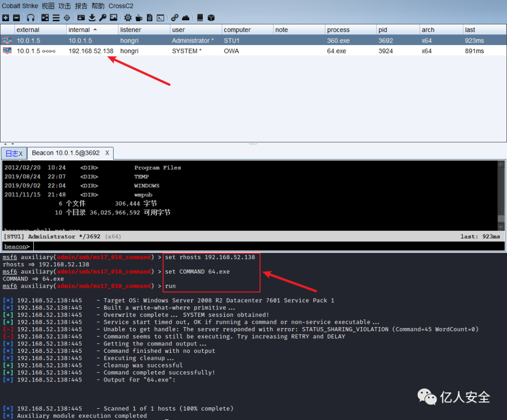Select internal IP 192.168.52.138 cell
Image resolution: width=507 pixels, height=420 pixels.
[91, 51]
